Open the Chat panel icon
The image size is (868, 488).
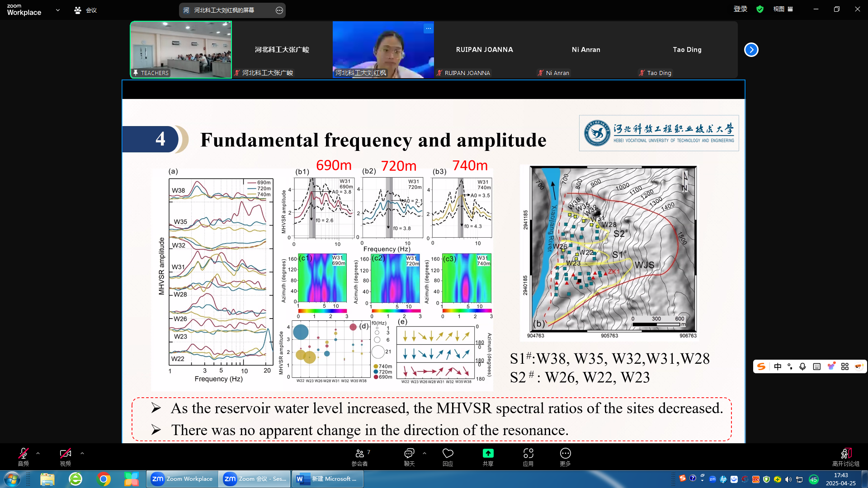[409, 454]
